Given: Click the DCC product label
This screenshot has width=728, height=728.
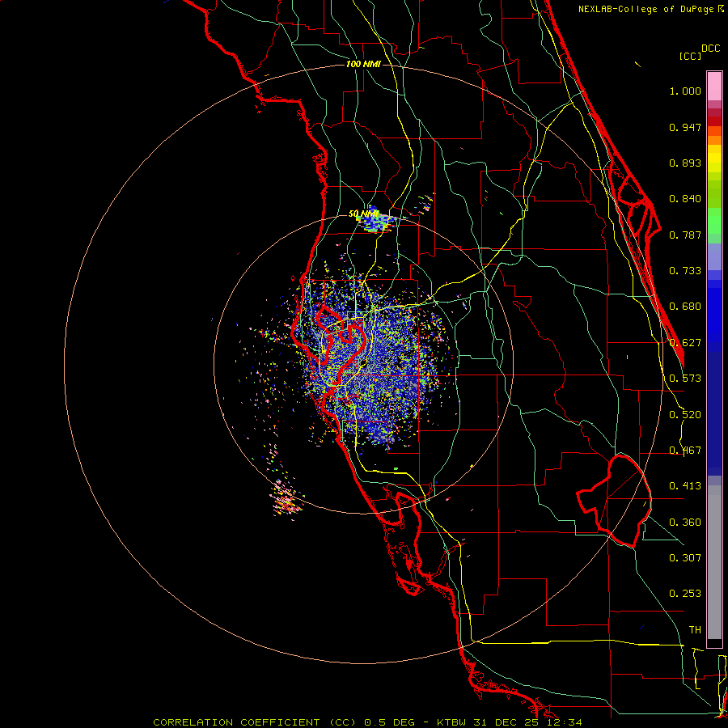Looking at the screenshot, I should (x=711, y=49).
